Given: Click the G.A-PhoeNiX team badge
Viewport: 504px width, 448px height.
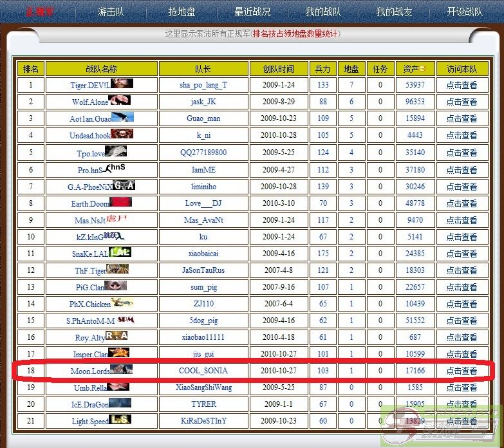Looking at the screenshot, I should [124, 185].
